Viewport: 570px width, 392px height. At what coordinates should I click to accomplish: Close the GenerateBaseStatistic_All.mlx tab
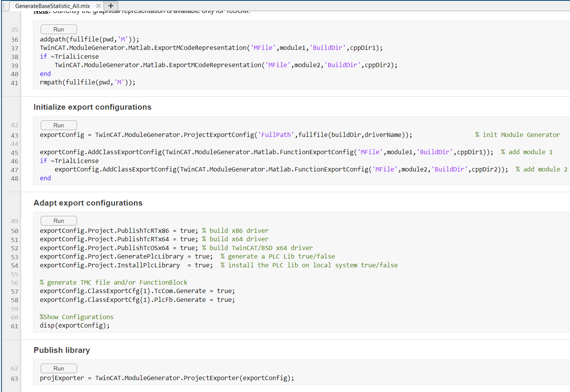(x=99, y=6)
